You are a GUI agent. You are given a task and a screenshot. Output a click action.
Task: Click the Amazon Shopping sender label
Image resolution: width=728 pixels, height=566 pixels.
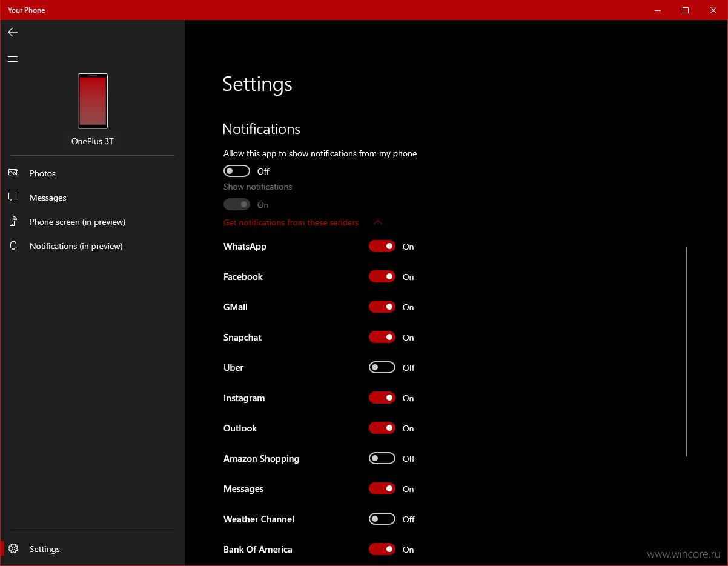click(261, 459)
